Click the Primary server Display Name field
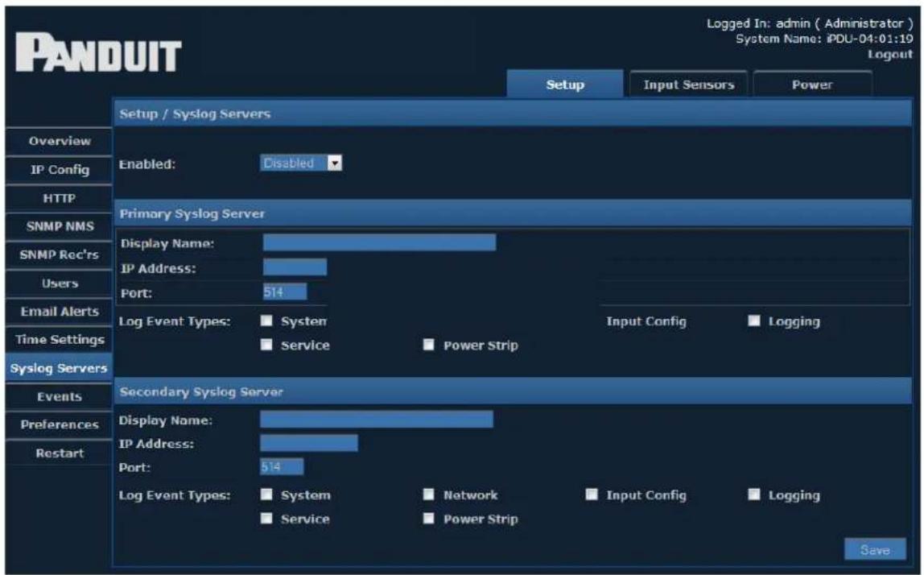The width and height of the screenshot is (924, 575). click(380, 242)
